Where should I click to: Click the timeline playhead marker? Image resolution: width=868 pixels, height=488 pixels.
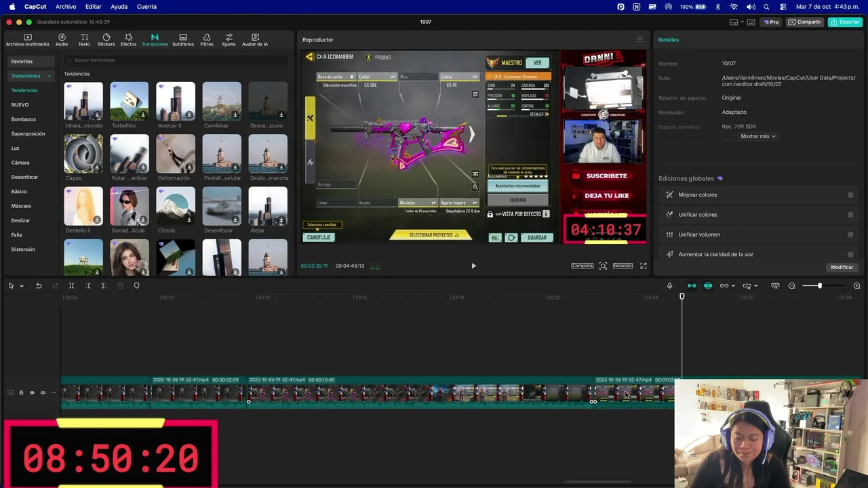(x=682, y=296)
